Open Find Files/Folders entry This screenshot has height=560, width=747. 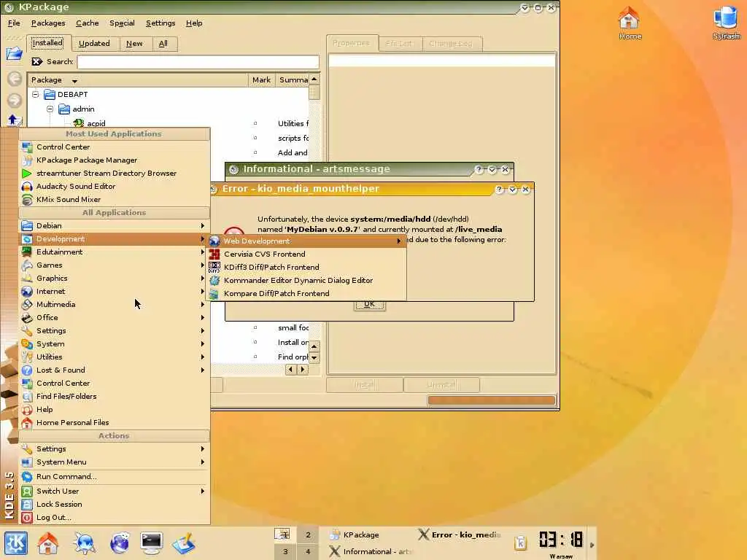(115, 396)
